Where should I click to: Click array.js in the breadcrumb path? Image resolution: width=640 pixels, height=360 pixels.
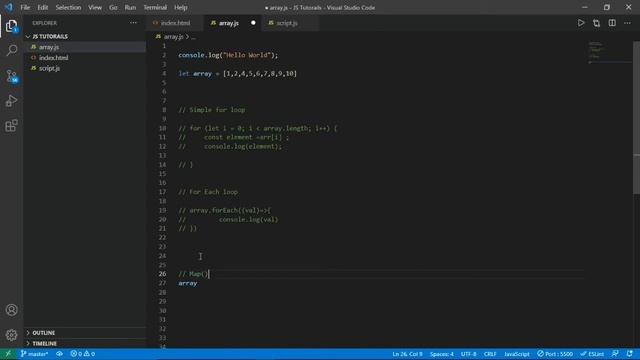point(173,37)
